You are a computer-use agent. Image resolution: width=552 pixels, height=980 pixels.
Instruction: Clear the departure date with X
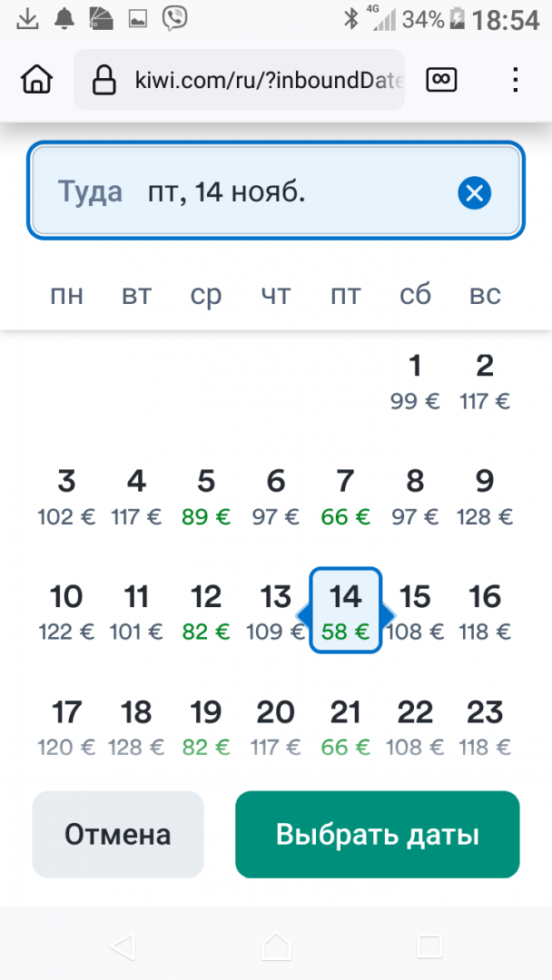pyautogui.click(x=474, y=192)
